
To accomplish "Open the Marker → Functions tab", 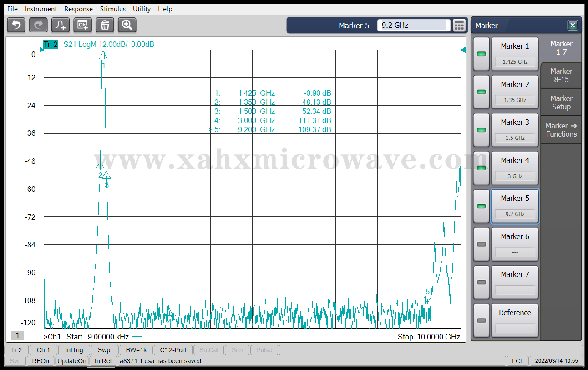I will click(561, 130).
